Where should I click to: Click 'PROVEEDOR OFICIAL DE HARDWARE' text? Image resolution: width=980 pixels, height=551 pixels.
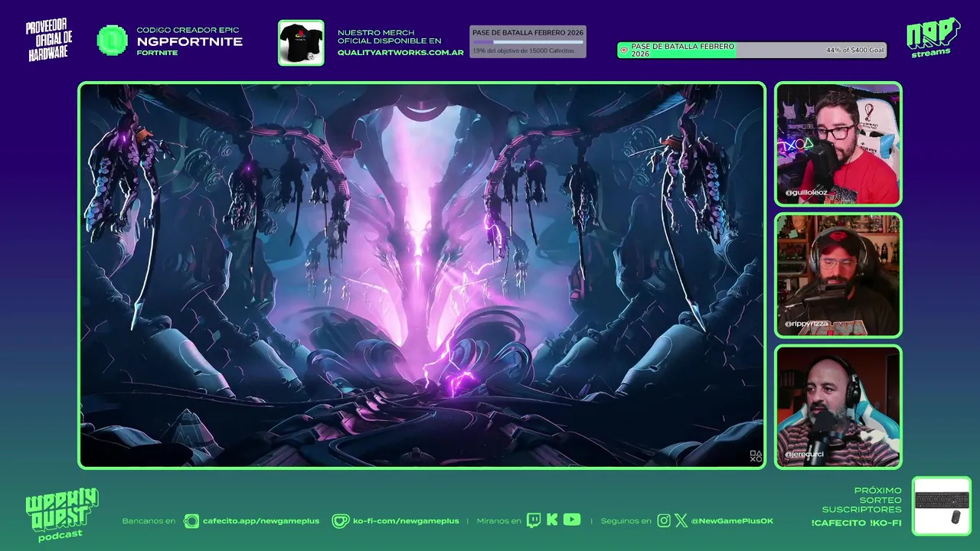(50, 41)
